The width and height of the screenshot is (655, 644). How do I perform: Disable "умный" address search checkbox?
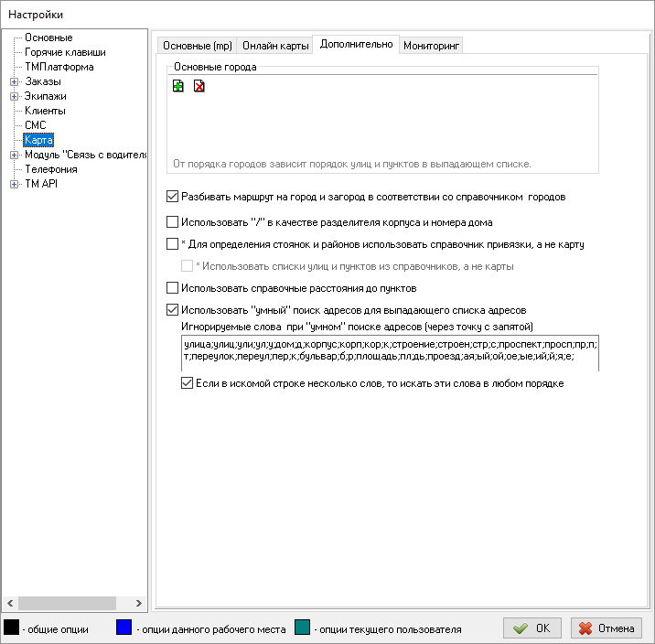pyautogui.click(x=173, y=310)
